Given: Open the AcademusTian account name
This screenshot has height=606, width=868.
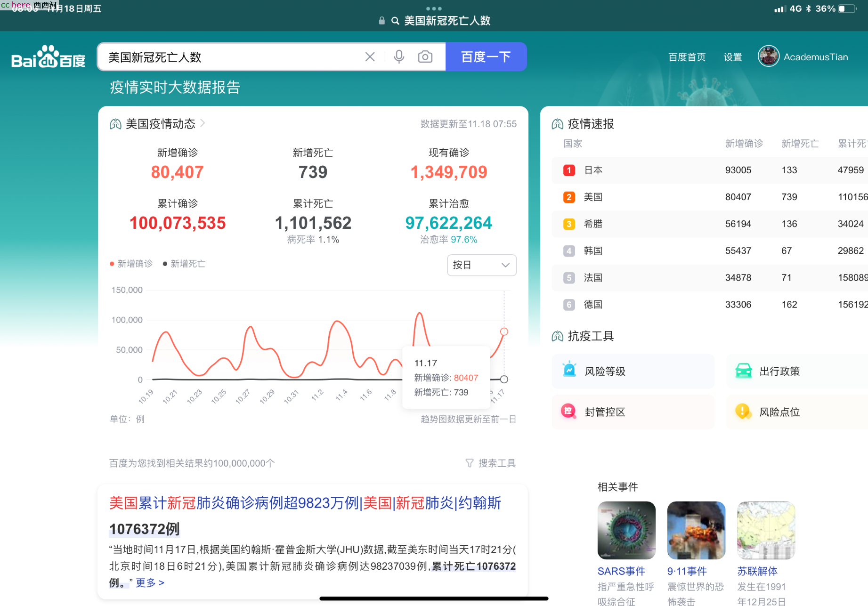Looking at the screenshot, I should (x=816, y=57).
